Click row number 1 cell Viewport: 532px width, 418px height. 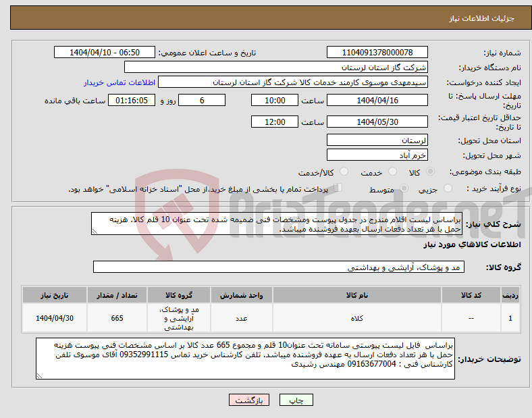pos(510,318)
